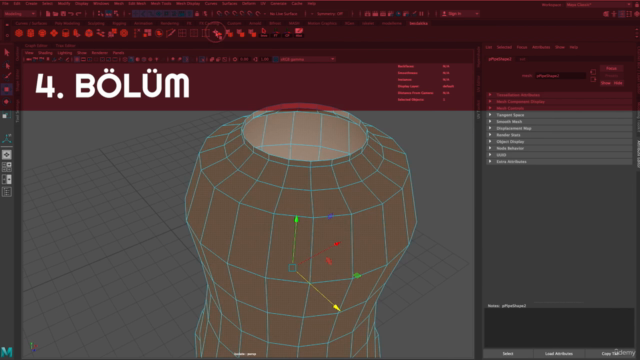Expand the Node Behavior section
The height and width of the screenshot is (360, 640).
click(559, 148)
